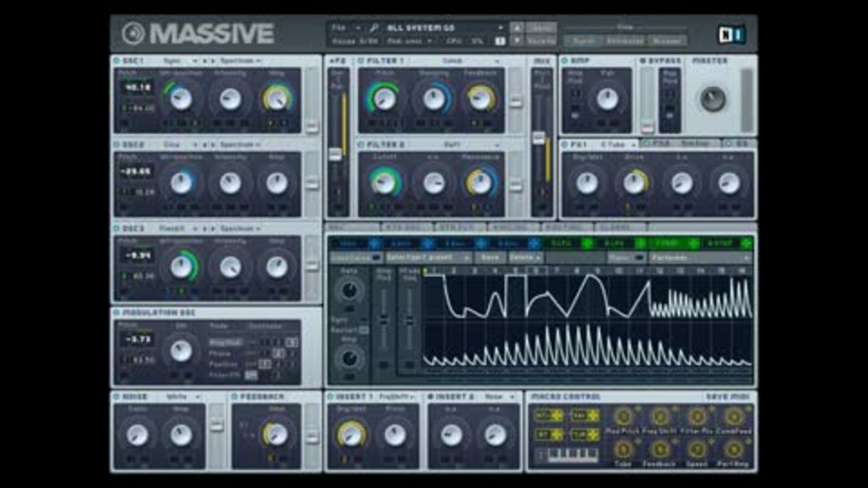The width and height of the screenshot is (868, 488).
Task: Click the PerfAmp macro knob
Action: point(733,449)
